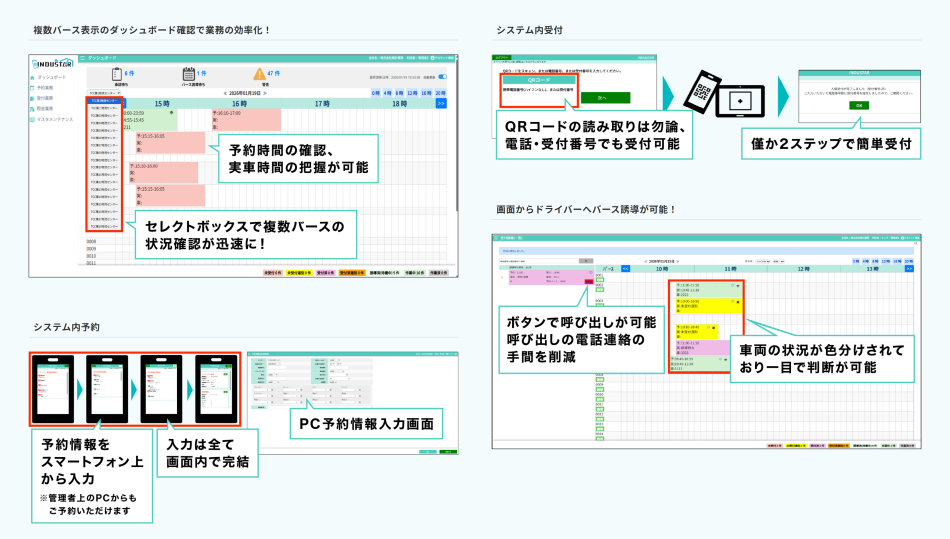Click the clipboard icon showing 6件

(x=117, y=73)
